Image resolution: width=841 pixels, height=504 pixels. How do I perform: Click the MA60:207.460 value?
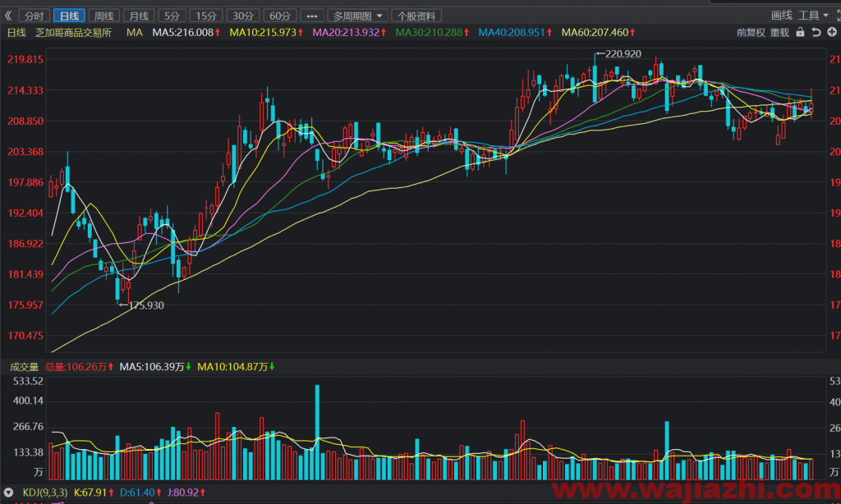tap(598, 32)
